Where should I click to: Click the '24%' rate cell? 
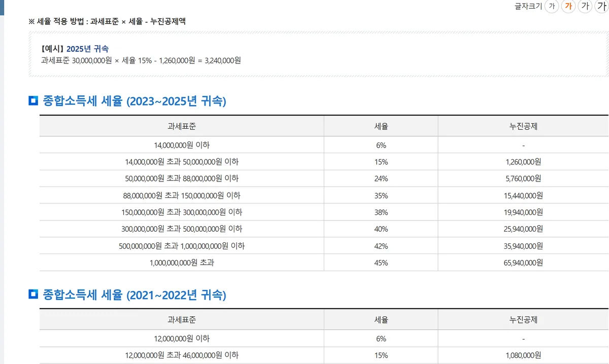tap(381, 178)
